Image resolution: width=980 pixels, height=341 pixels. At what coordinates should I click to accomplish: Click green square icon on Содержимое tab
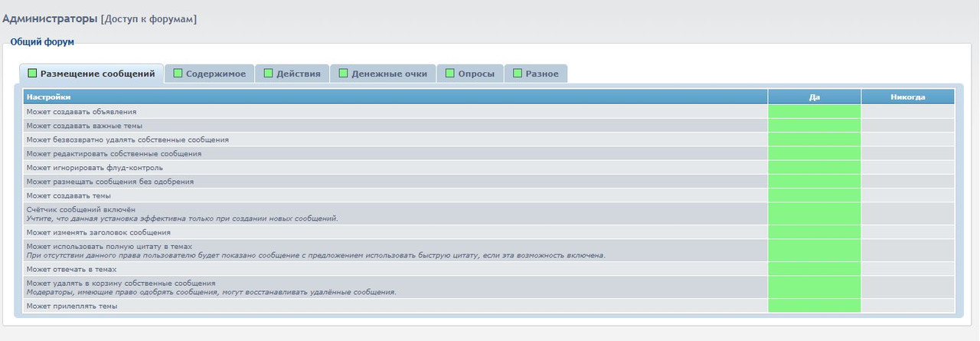(178, 74)
